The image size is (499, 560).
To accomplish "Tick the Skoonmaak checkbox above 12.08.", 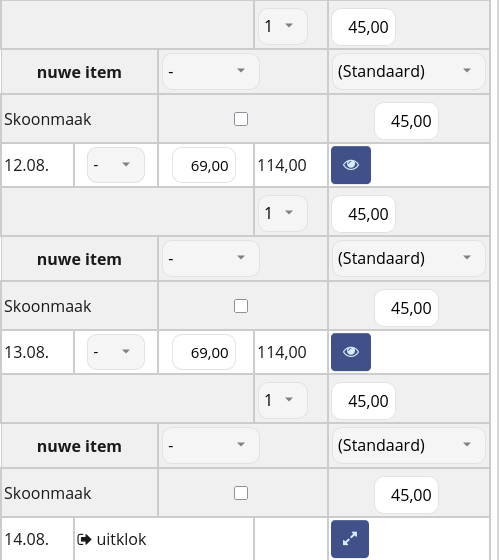I will pos(241,119).
